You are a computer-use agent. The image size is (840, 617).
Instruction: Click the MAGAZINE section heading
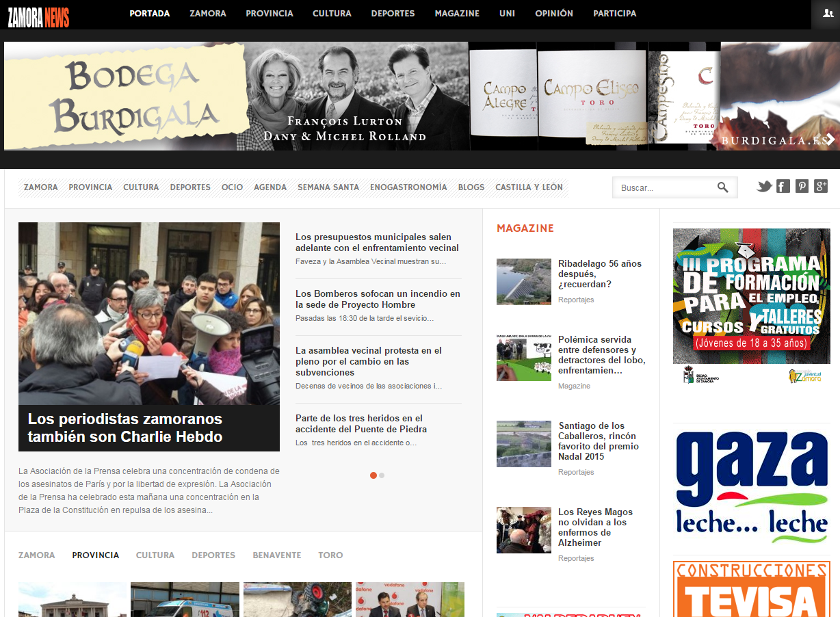pyautogui.click(x=525, y=228)
